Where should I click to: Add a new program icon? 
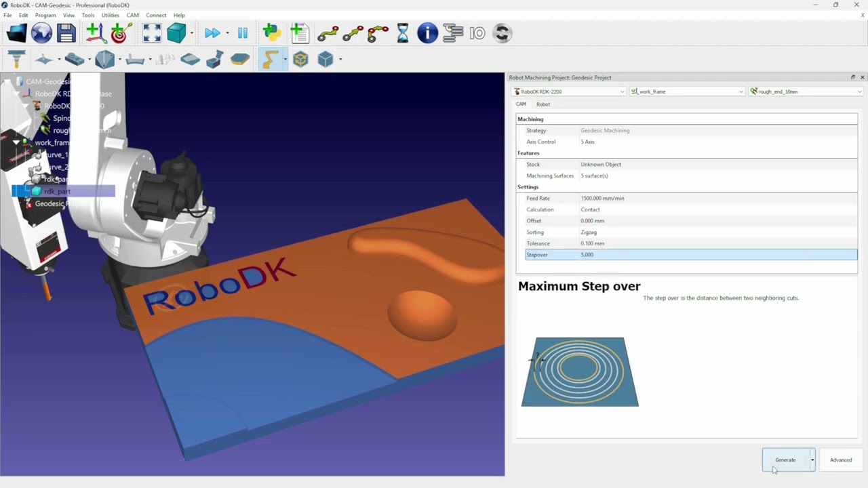[299, 33]
